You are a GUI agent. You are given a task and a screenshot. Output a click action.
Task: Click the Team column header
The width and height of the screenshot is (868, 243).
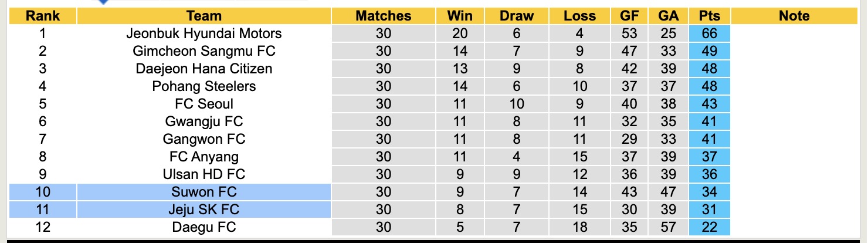pyautogui.click(x=204, y=16)
